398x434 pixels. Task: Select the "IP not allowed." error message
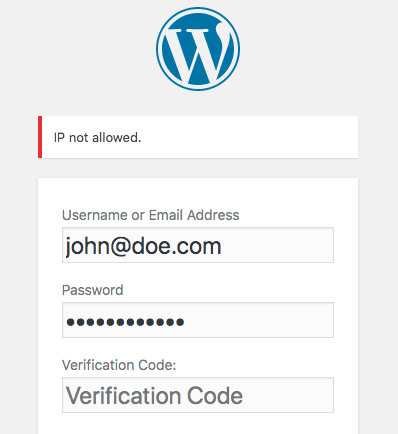[97, 137]
